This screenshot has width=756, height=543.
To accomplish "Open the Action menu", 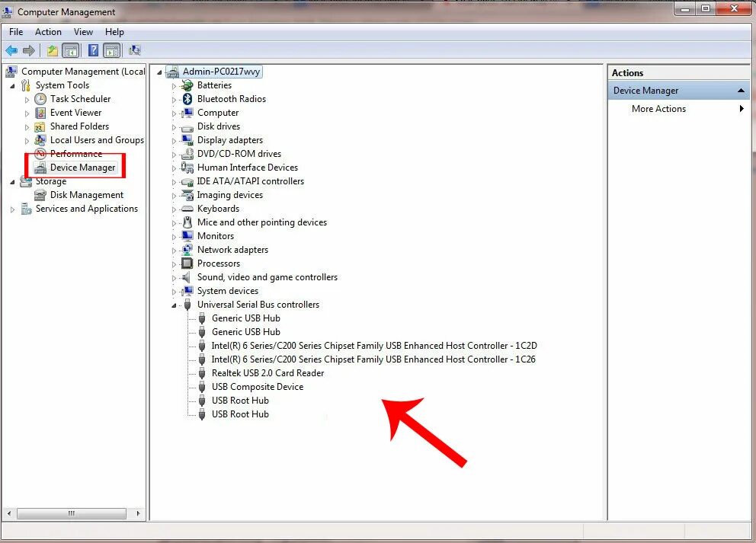I will click(48, 32).
